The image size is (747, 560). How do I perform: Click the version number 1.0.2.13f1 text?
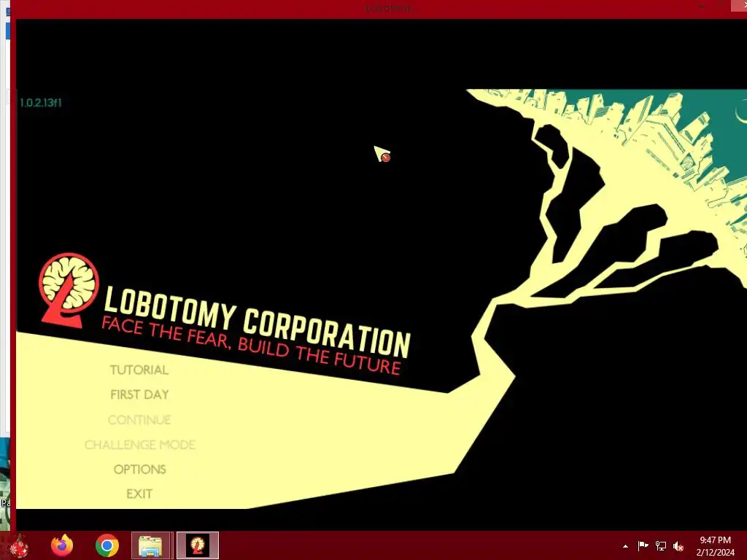tap(41, 103)
